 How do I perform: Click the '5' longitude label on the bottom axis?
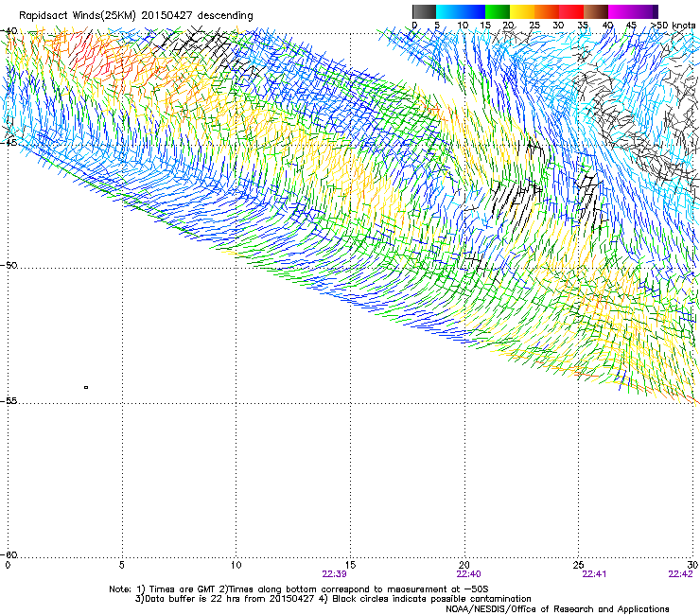pos(122,565)
